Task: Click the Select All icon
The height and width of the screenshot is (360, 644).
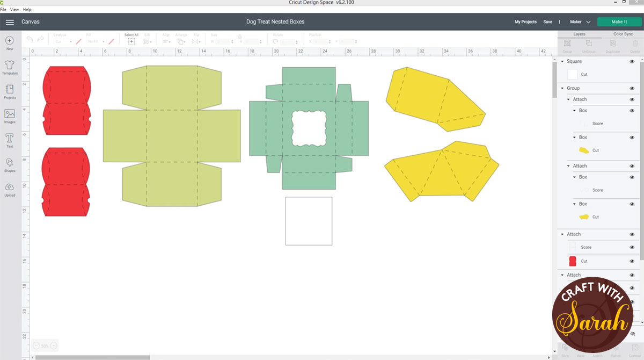Action: click(131, 41)
